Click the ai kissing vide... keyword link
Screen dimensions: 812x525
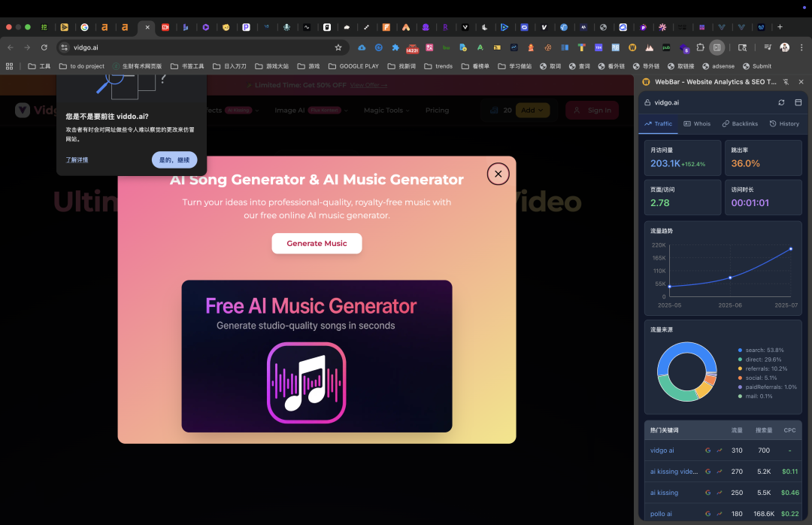[x=674, y=472]
